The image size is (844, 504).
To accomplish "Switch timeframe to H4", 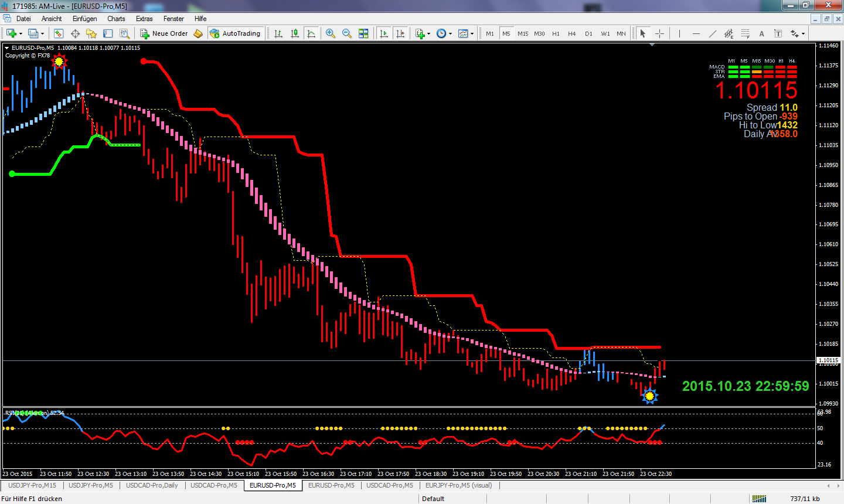I will [572, 33].
